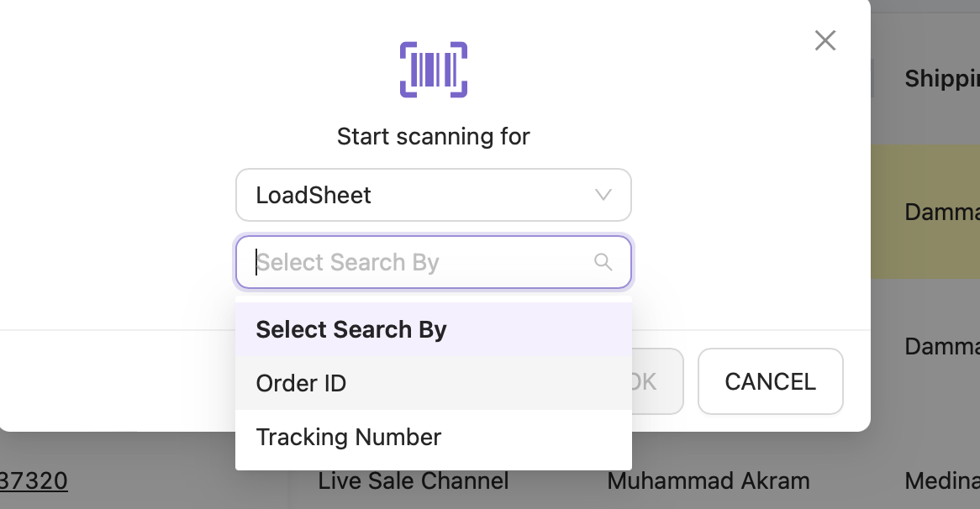Close the scanning dialog with the X
This screenshot has height=509, width=980.
[825, 40]
